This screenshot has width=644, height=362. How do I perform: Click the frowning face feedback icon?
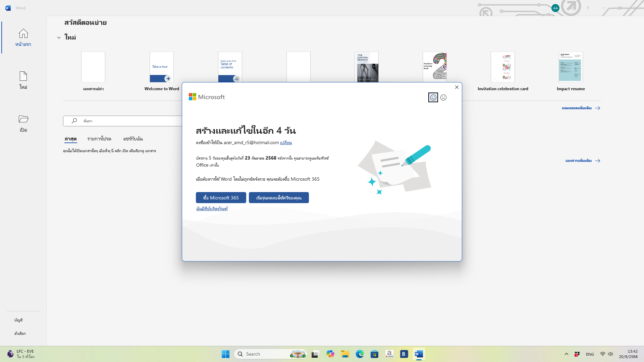[x=443, y=98]
